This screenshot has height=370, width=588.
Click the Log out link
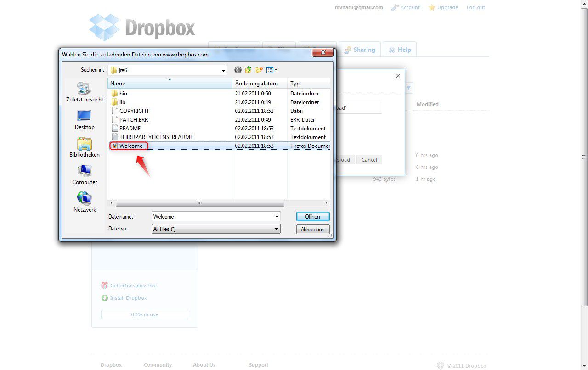pyautogui.click(x=476, y=7)
